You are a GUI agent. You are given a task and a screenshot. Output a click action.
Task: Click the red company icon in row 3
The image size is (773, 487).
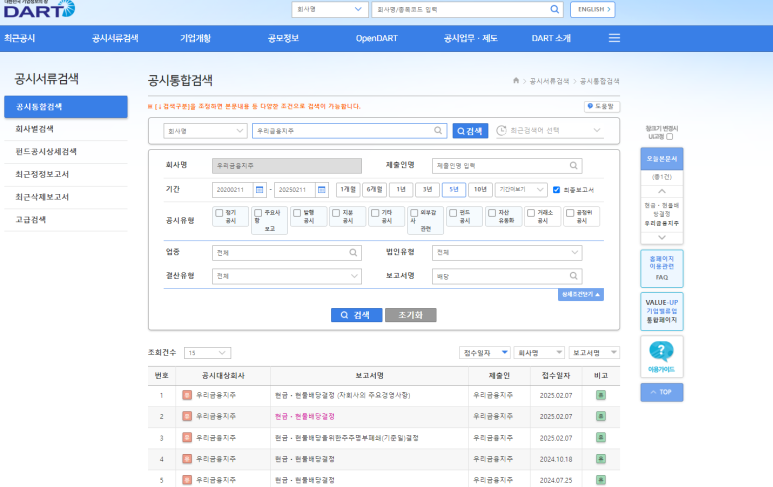click(x=187, y=437)
